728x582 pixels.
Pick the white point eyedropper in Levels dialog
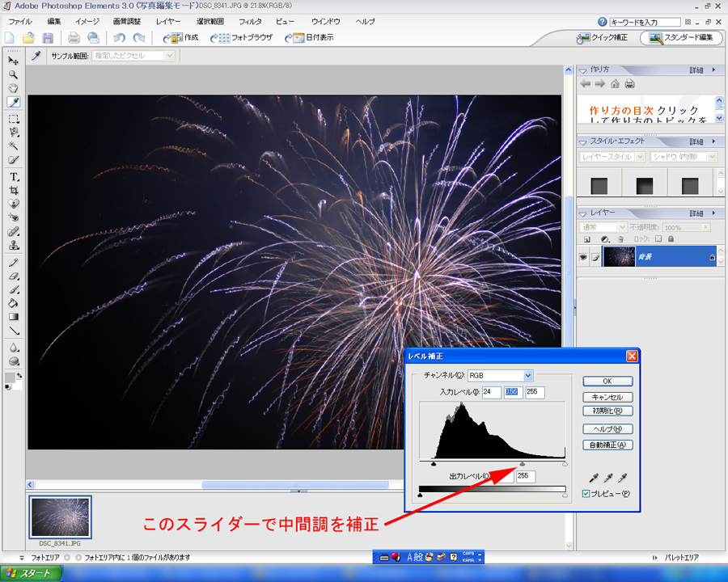click(621, 479)
